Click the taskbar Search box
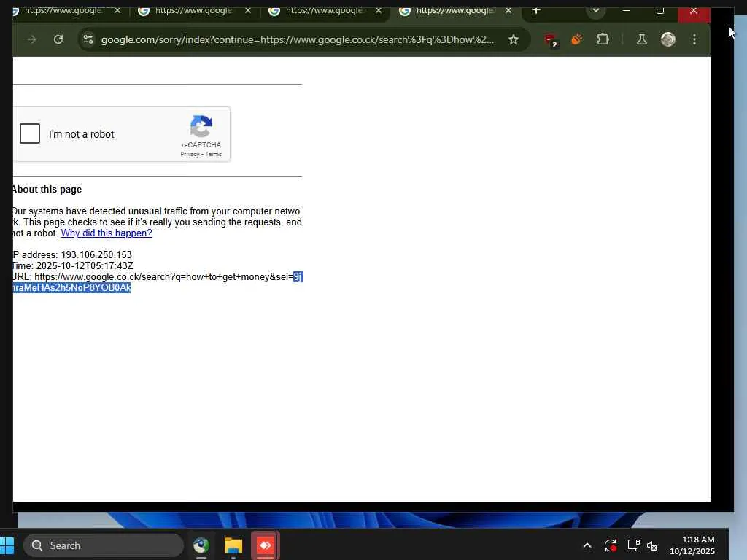747x560 pixels. 104,545
